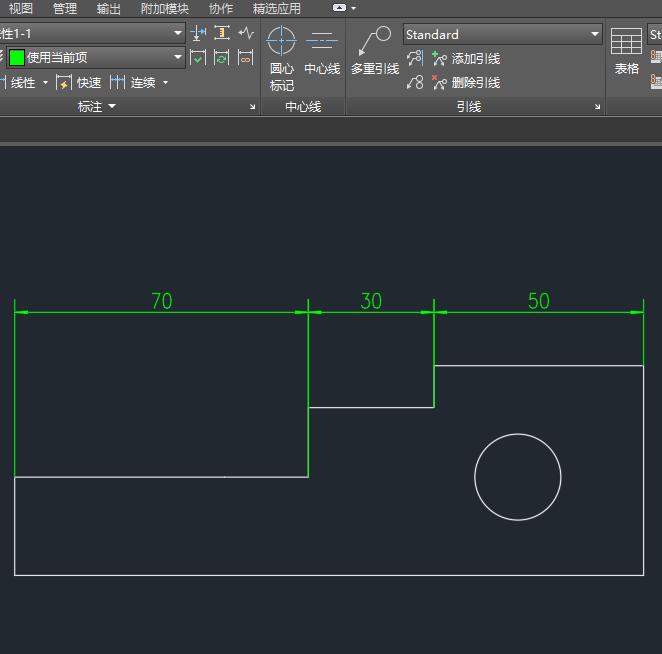Screen dimensions: 662x654
Task: Open the 引线 panel dialog launcher arrow
Action: 597,107
